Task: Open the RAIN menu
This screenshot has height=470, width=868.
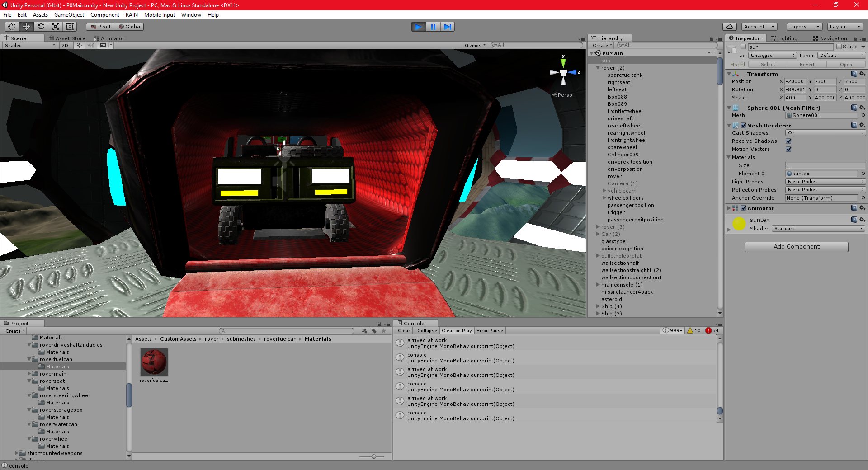Action: [132, 15]
